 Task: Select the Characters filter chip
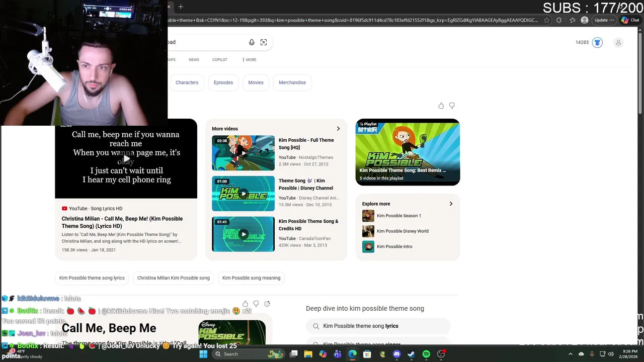click(187, 82)
